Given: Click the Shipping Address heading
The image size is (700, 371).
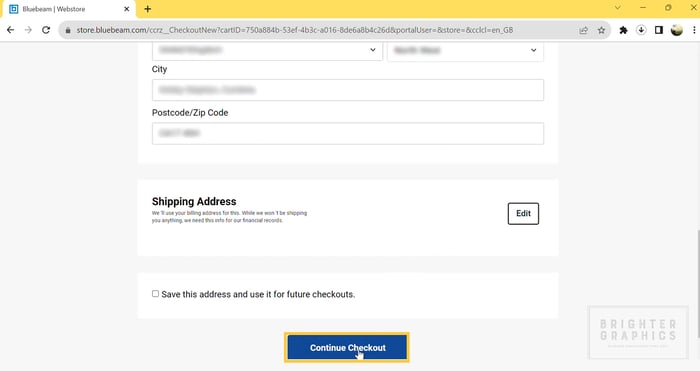Looking at the screenshot, I should pyautogui.click(x=194, y=201).
